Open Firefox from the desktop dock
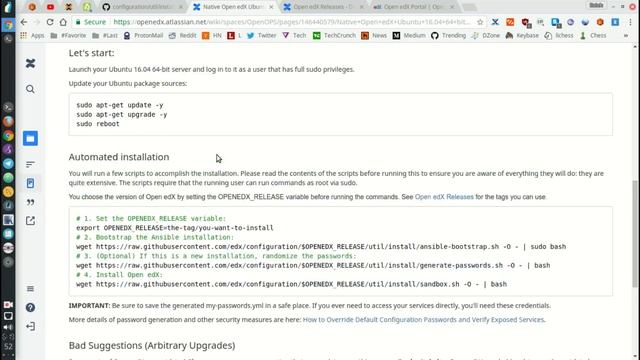This screenshot has height=360, width=640. point(8,122)
